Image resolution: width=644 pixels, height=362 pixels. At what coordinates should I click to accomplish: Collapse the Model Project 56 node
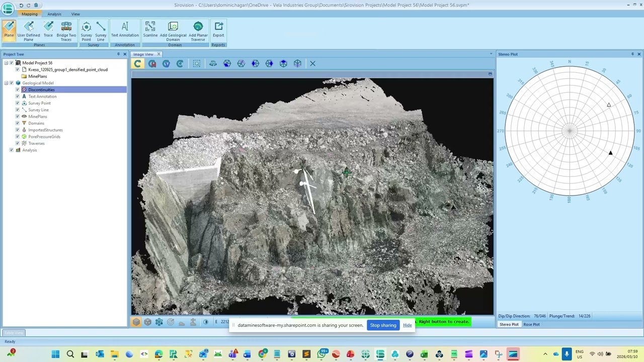point(6,63)
